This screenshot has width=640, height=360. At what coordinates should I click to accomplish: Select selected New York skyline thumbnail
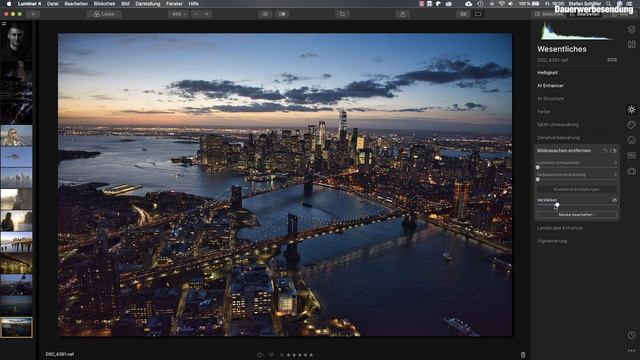pos(16,327)
